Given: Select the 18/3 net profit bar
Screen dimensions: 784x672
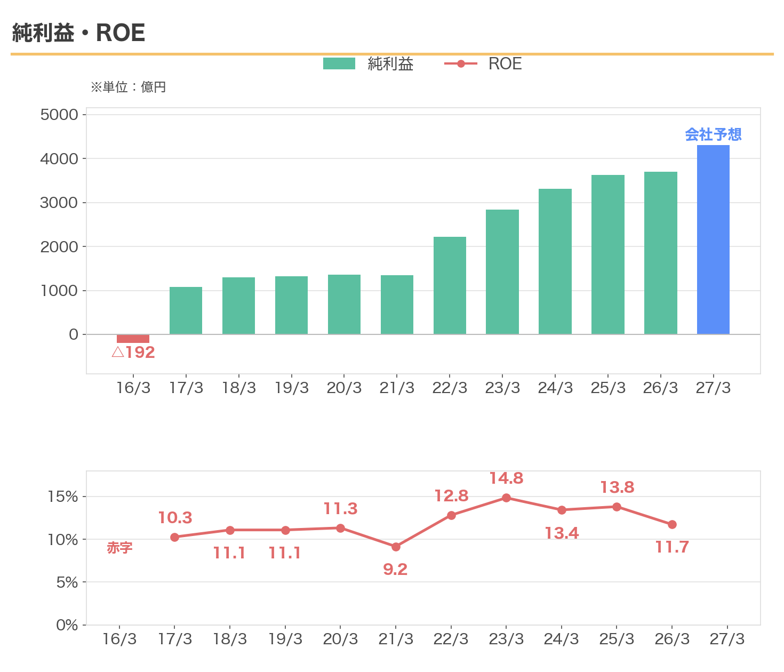Looking at the screenshot, I should coord(238,306).
